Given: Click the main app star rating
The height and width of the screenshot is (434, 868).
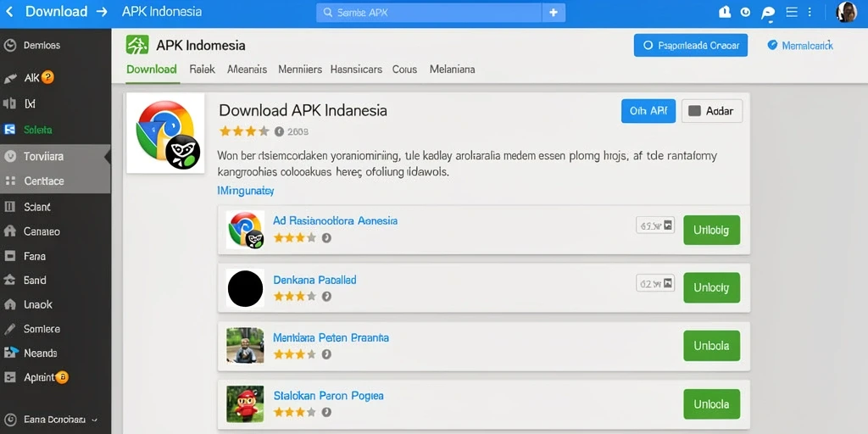Looking at the screenshot, I should click(244, 131).
